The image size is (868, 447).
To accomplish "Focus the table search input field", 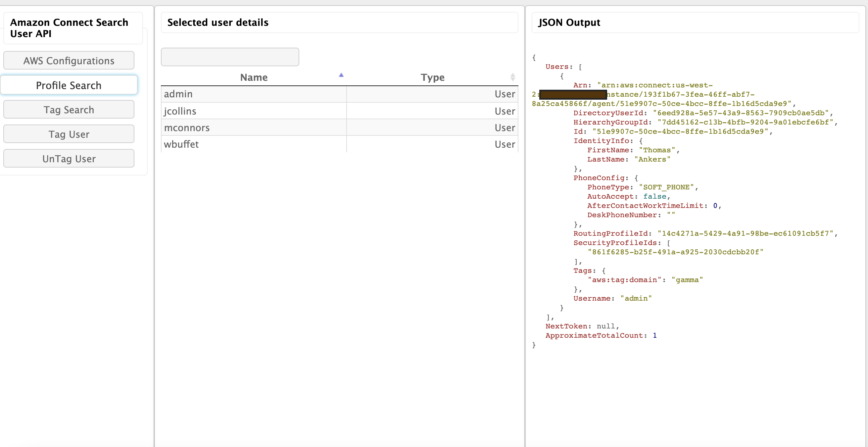I will point(230,57).
